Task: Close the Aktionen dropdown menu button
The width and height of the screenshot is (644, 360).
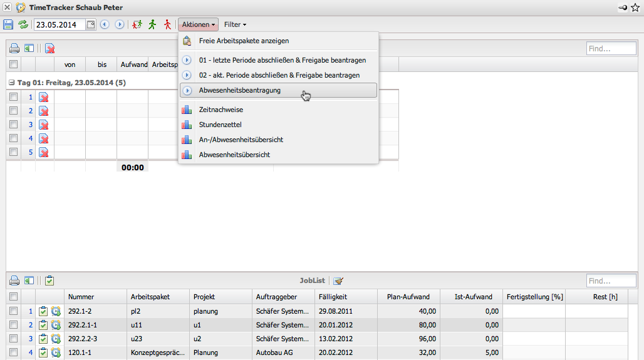Action: pyautogui.click(x=198, y=24)
